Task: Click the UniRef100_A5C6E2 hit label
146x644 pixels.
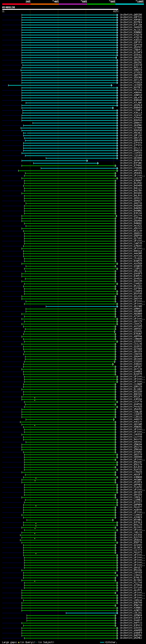Action: [x=131, y=133]
